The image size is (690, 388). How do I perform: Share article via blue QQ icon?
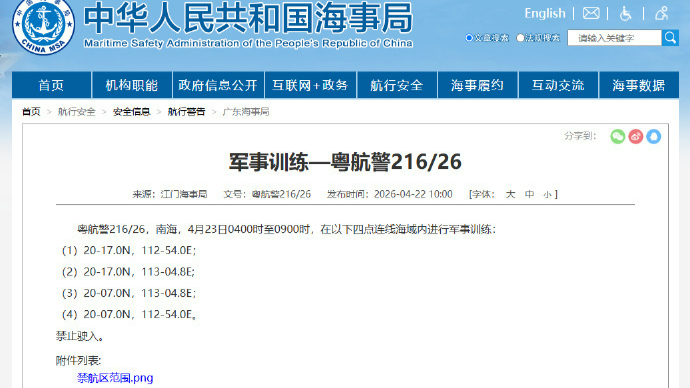[653, 136]
